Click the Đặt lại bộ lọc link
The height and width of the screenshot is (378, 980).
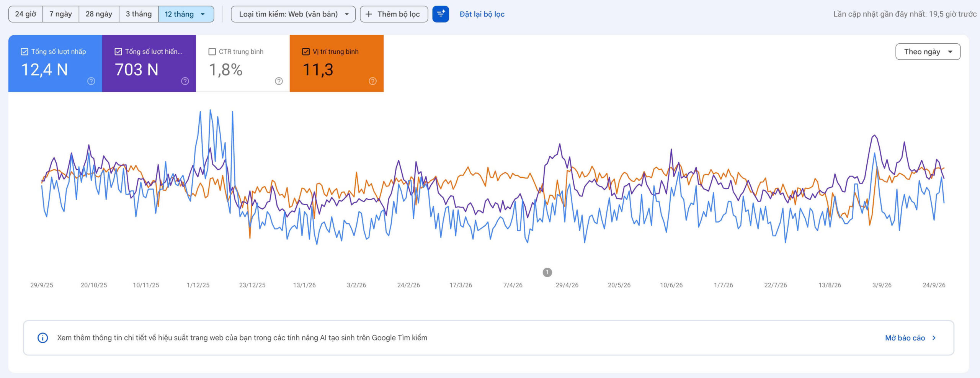pyautogui.click(x=482, y=14)
